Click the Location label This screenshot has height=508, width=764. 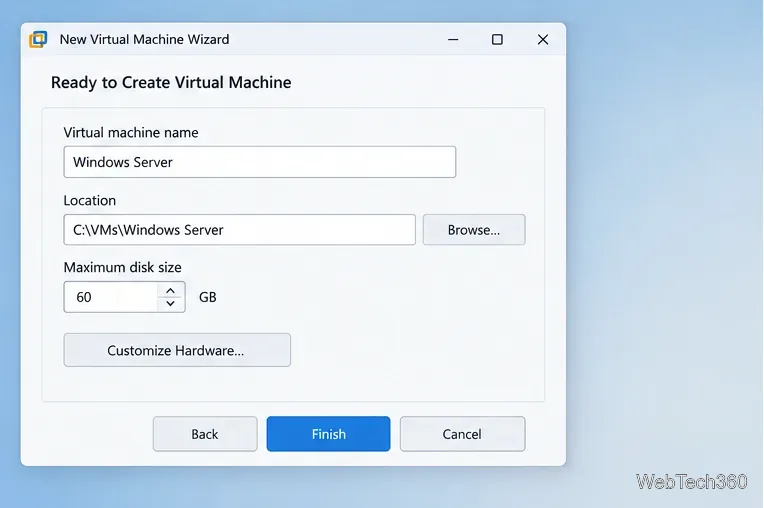[90, 200]
